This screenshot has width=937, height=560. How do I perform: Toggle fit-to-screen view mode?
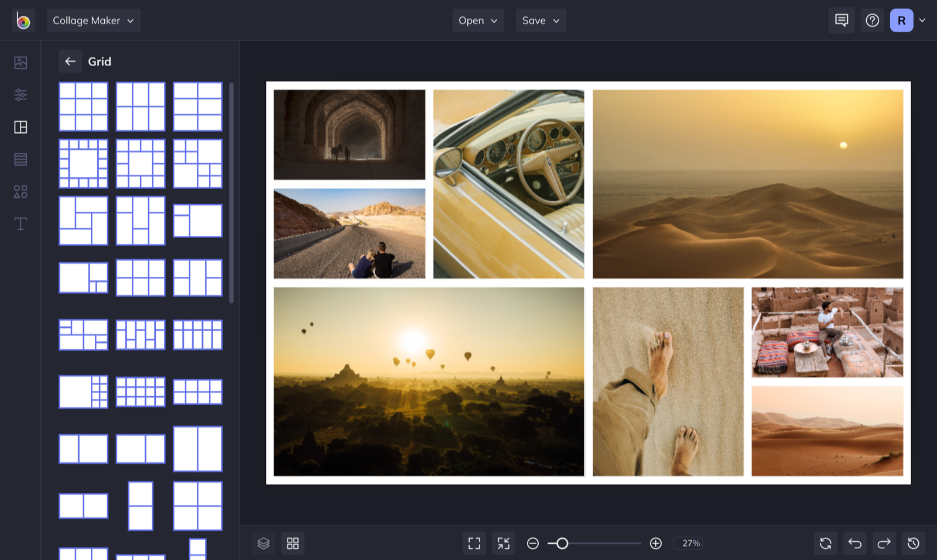tap(474, 543)
